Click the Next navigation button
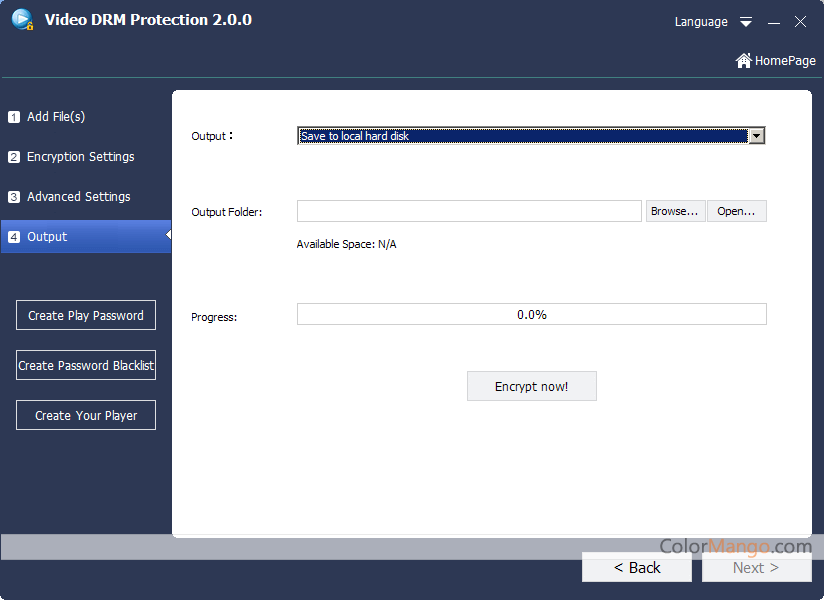Screen dimensions: 824x600 (756, 567)
